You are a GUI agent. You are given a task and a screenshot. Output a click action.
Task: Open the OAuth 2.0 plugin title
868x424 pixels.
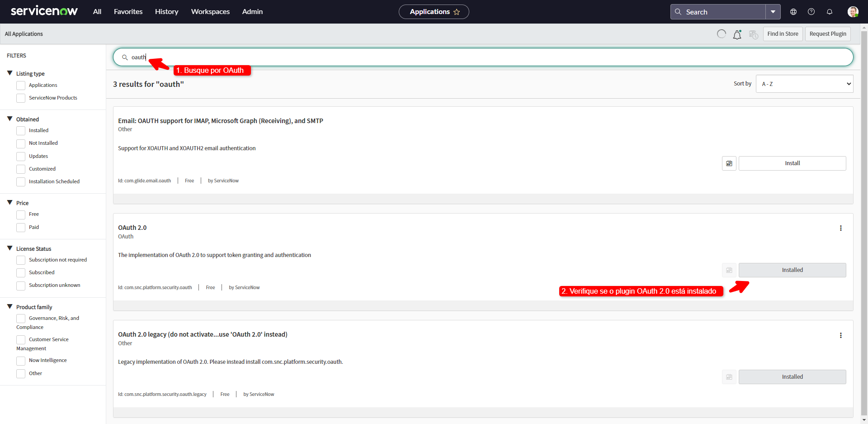click(x=132, y=228)
